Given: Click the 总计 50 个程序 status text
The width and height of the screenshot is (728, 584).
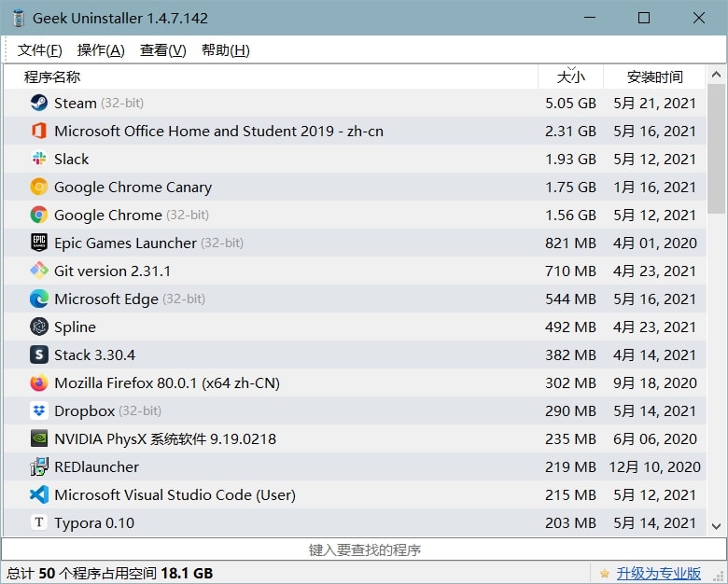Looking at the screenshot, I should (x=109, y=574).
